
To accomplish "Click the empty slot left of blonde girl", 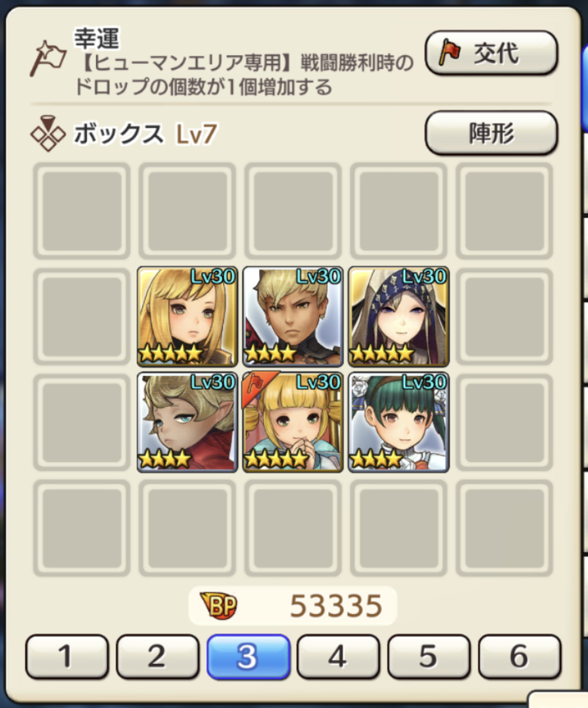I will 82,316.
